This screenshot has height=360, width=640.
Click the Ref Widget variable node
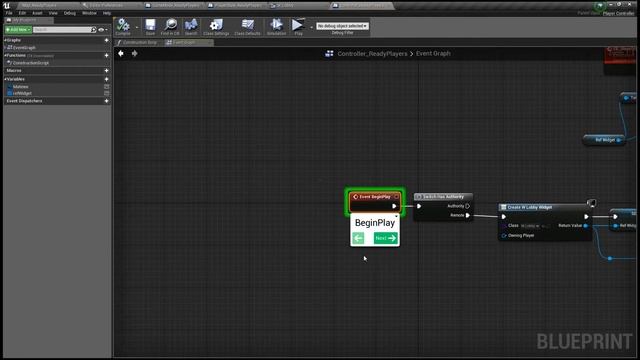click(x=604, y=140)
